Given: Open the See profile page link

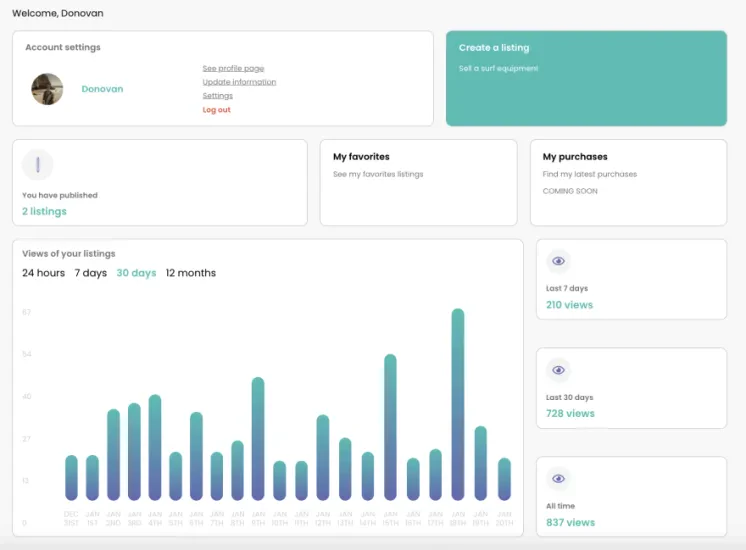Looking at the screenshot, I should pyautogui.click(x=233, y=69).
